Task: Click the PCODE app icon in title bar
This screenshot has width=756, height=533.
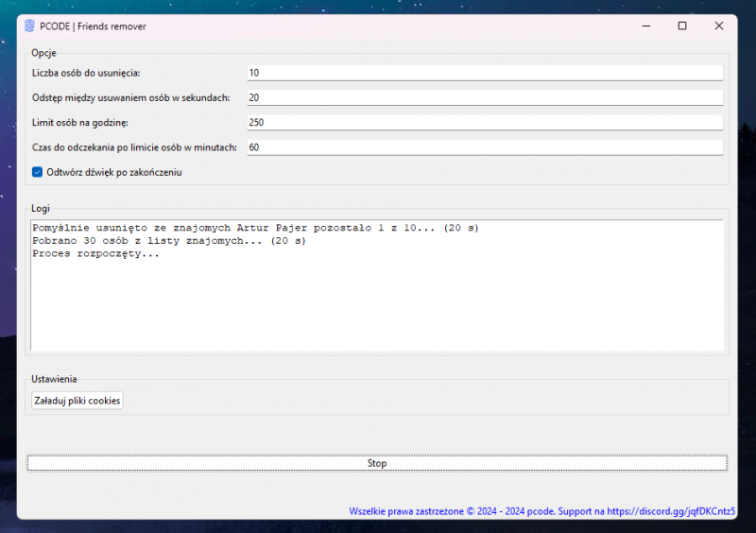Action: pos(30,26)
